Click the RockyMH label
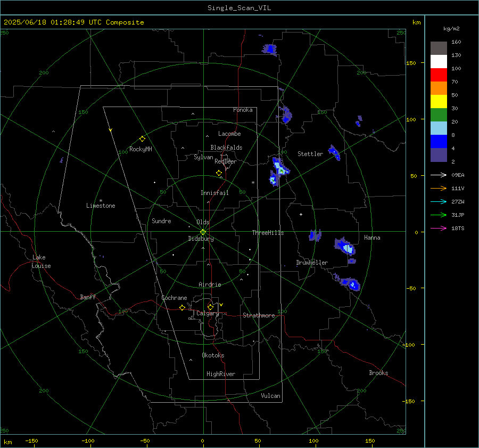The image size is (479, 448). tap(141, 149)
